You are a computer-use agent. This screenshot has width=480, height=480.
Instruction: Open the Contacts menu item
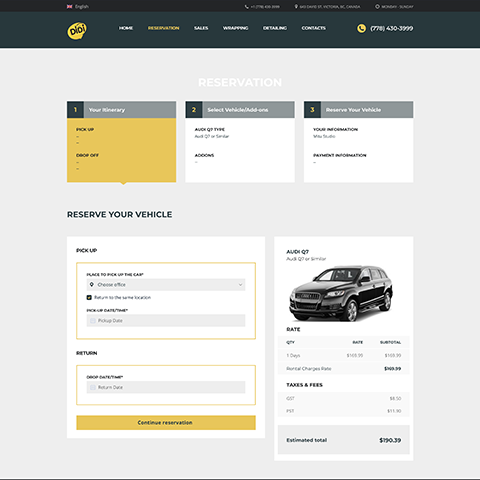(314, 28)
